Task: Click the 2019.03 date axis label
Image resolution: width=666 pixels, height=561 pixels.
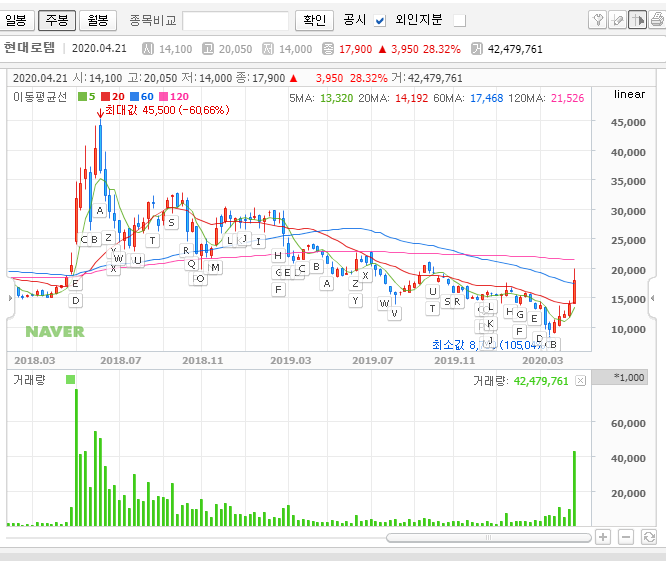Action: (x=291, y=361)
